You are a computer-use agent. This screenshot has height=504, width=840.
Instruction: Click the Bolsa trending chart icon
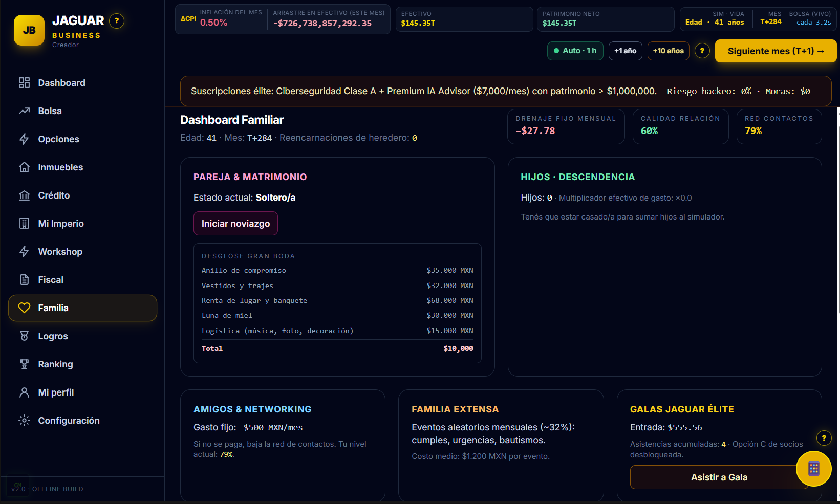coord(24,111)
